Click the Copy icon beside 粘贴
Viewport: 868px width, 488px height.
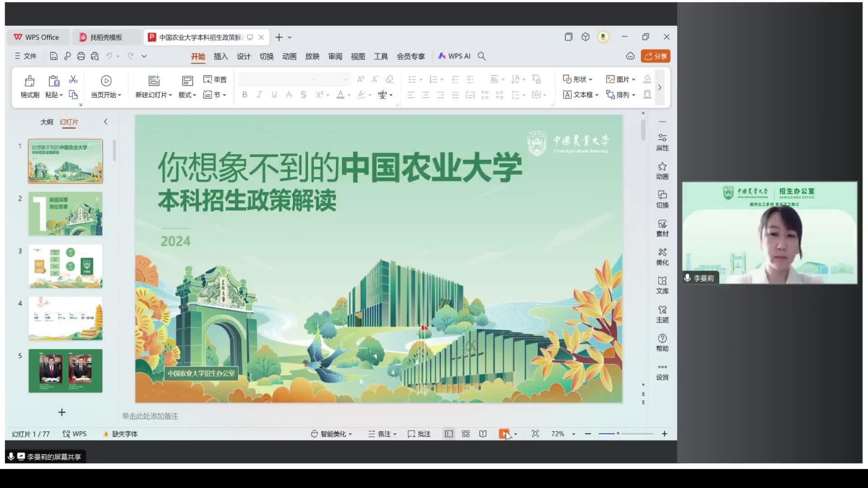click(x=73, y=94)
